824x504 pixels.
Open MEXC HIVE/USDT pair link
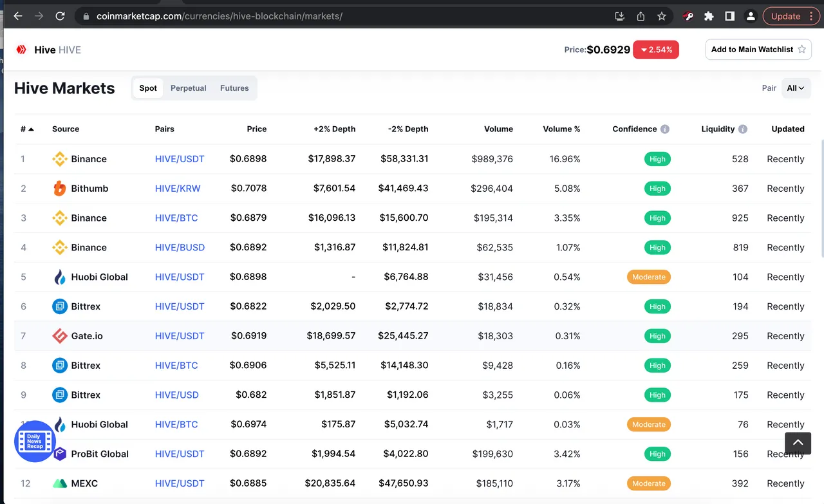click(x=180, y=483)
